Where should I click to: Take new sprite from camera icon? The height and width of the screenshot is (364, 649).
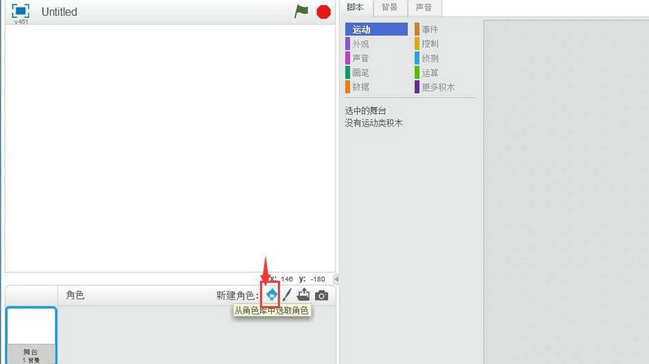click(322, 295)
